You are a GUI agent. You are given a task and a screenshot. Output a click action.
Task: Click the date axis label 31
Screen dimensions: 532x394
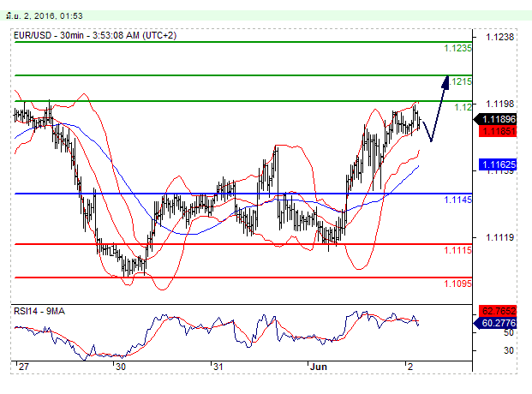[218, 367]
